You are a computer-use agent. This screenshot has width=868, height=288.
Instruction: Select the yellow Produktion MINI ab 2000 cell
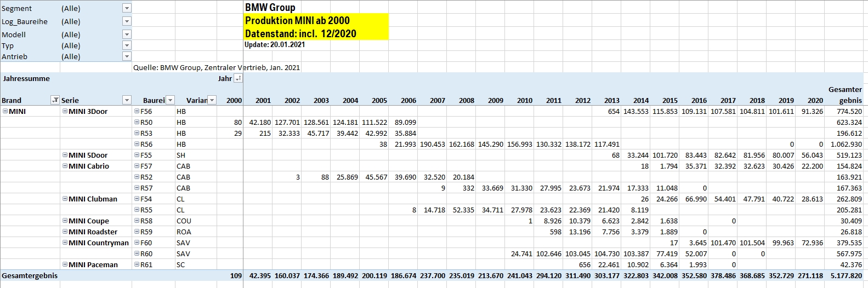[316, 21]
